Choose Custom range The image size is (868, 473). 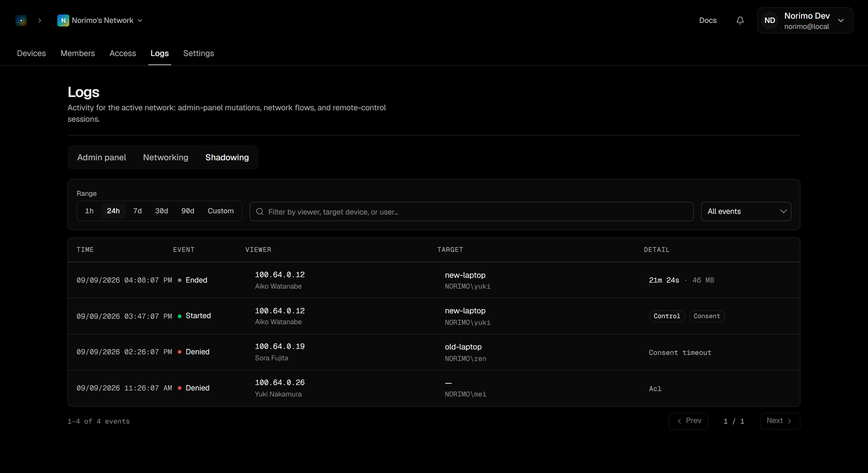220,211
